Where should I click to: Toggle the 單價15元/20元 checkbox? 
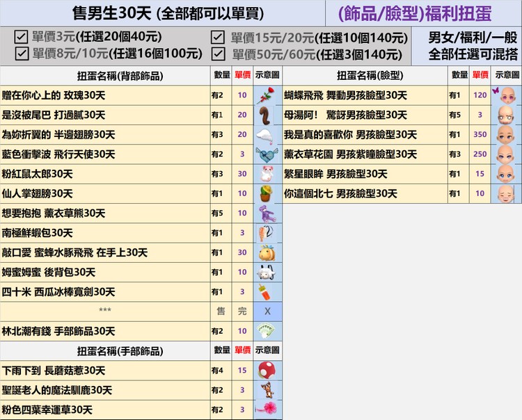217,38
